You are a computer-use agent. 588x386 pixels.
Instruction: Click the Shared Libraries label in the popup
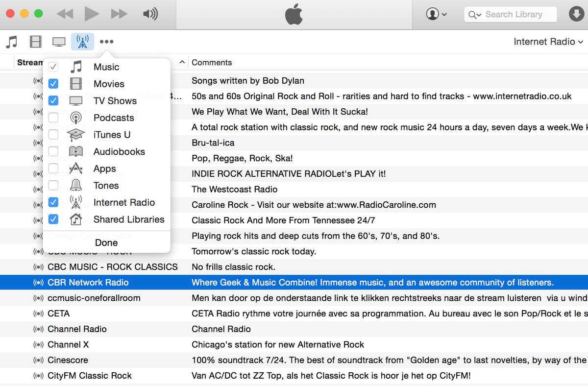tap(129, 219)
